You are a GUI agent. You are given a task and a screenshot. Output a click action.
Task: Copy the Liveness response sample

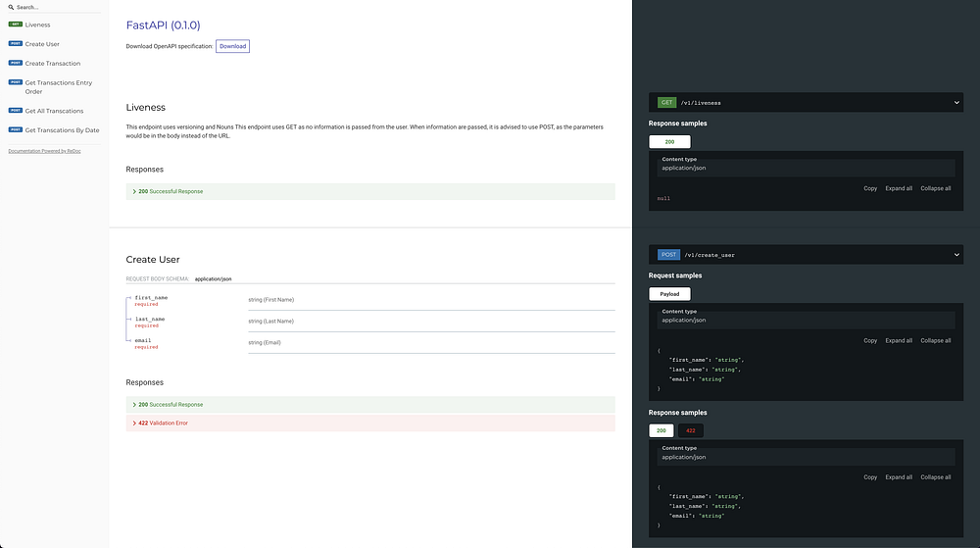(870, 188)
